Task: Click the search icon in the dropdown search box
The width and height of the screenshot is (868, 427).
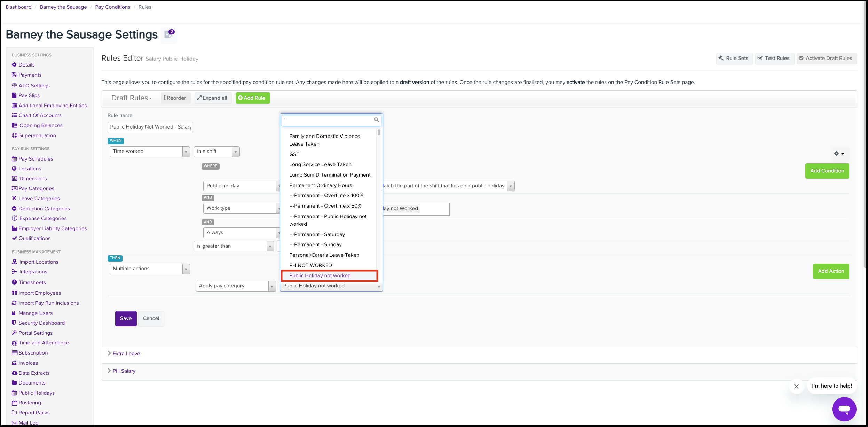Action: pyautogui.click(x=376, y=120)
